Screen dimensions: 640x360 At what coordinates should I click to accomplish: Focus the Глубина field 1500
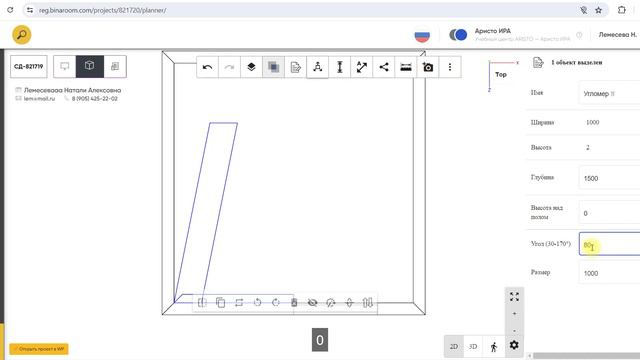pyautogui.click(x=610, y=178)
